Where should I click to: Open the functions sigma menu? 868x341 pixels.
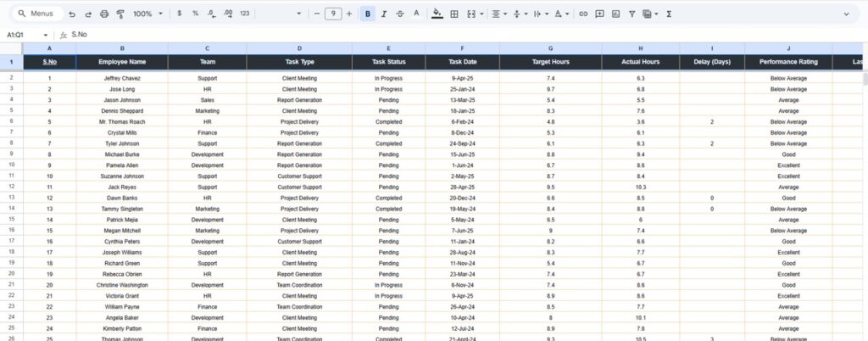click(669, 14)
